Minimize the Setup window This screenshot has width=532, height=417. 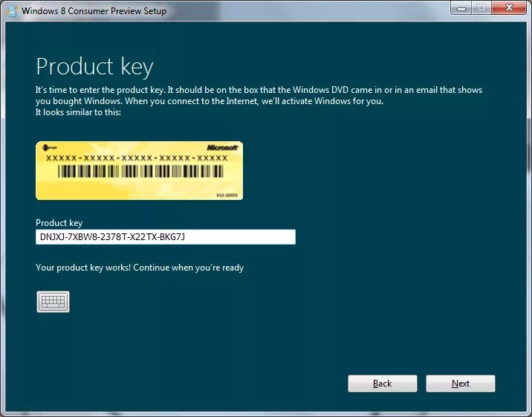coord(461,8)
